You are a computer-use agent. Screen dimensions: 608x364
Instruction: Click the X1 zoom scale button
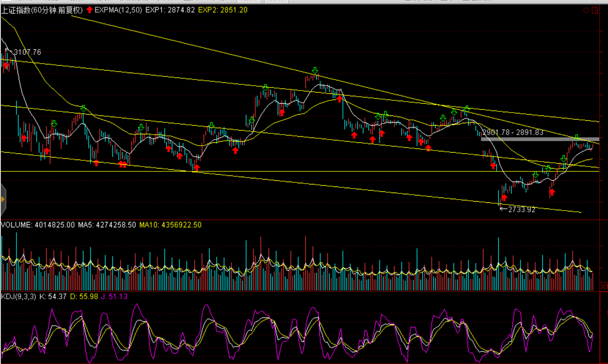click(604, 287)
